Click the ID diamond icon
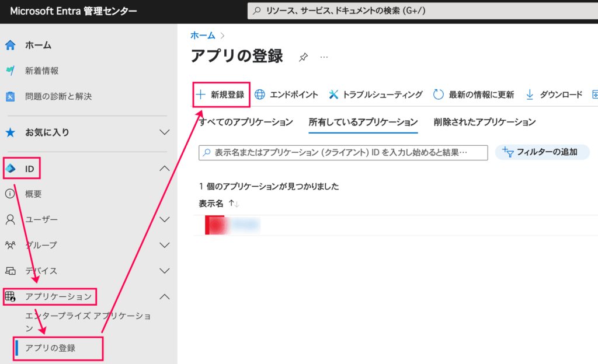598x364 pixels. pos(11,169)
